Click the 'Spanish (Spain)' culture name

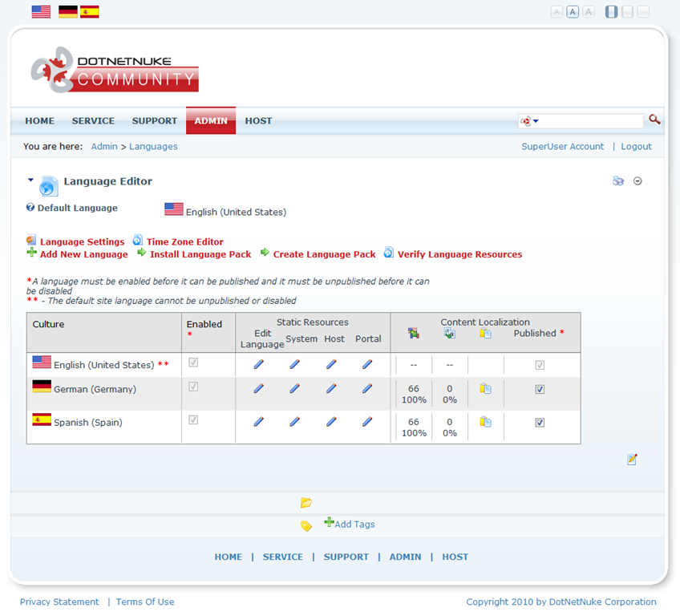click(x=88, y=422)
